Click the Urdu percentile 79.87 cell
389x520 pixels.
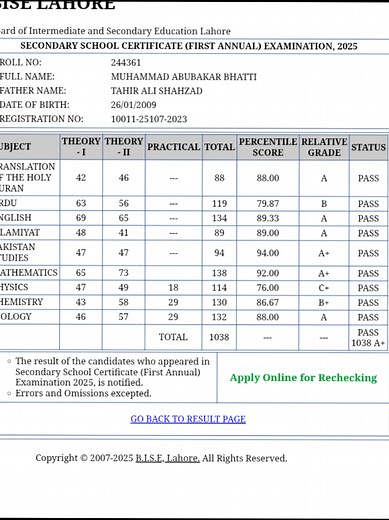pyautogui.click(x=268, y=203)
